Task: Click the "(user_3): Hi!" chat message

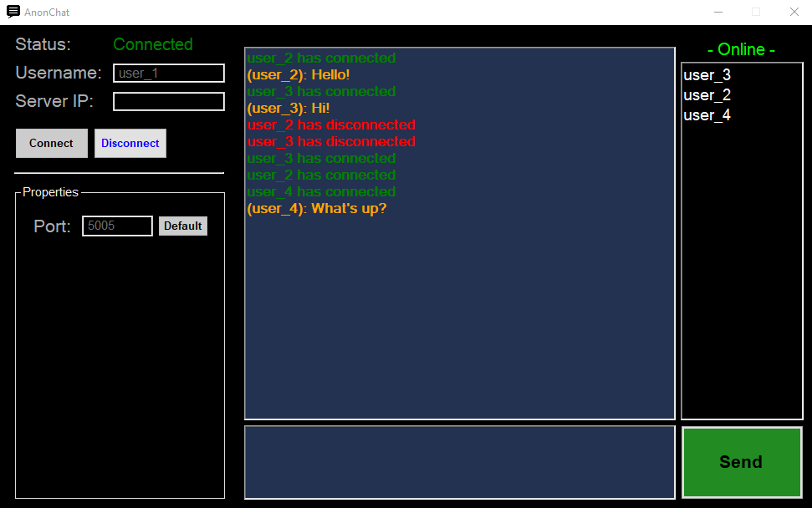Action: 289,109
